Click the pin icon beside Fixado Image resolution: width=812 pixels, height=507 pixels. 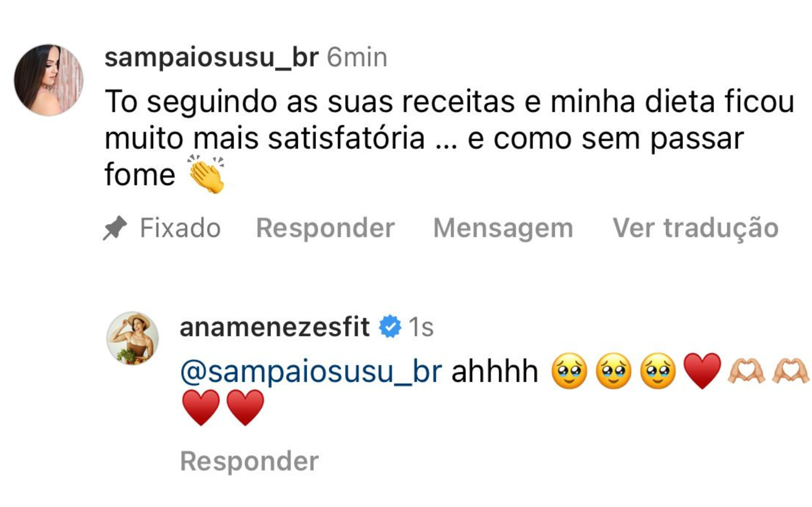[115, 228]
